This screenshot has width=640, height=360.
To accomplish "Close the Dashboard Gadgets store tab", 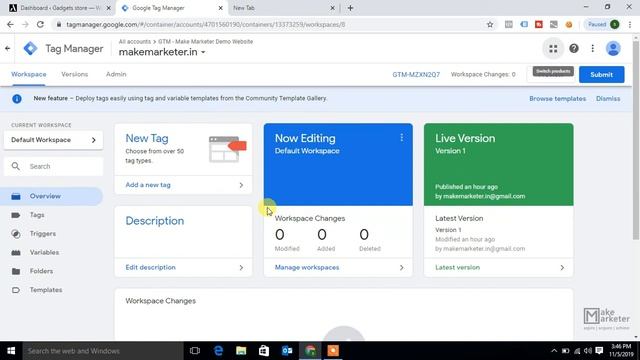I will [x=109, y=8].
